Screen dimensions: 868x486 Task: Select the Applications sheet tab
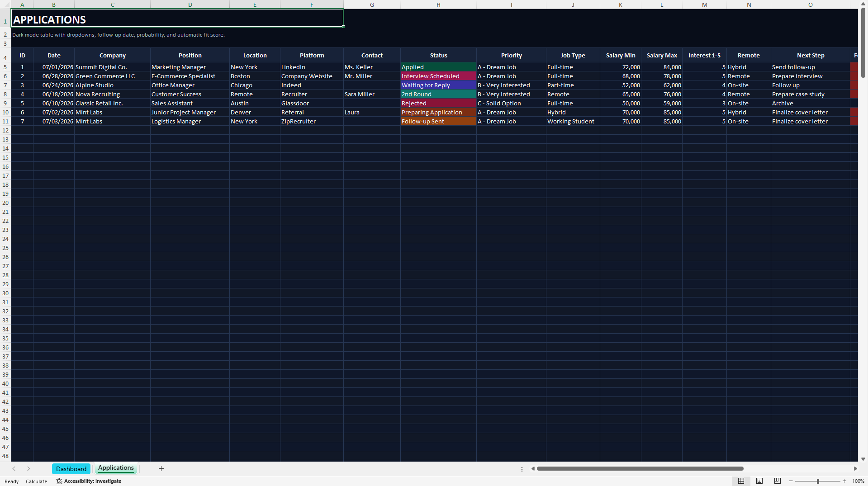116,468
